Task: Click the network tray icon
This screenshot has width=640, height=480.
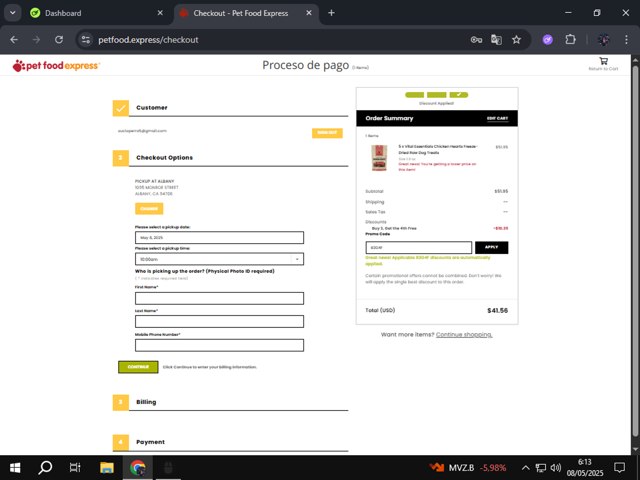Action: tap(541, 468)
